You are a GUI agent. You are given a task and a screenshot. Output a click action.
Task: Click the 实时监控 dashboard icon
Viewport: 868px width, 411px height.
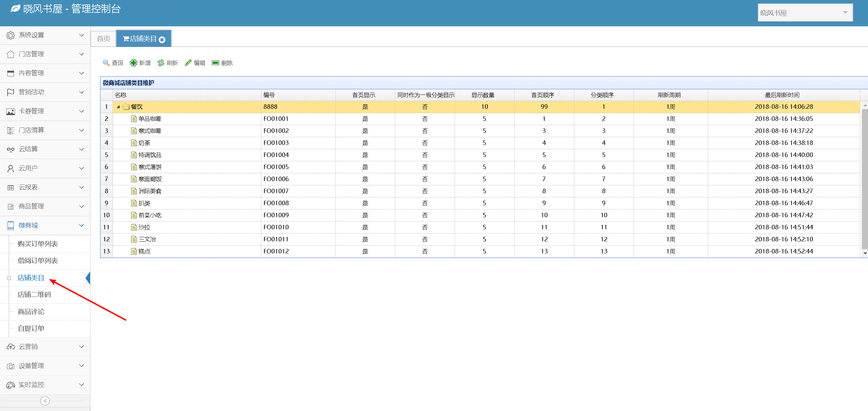(x=10, y=385)
